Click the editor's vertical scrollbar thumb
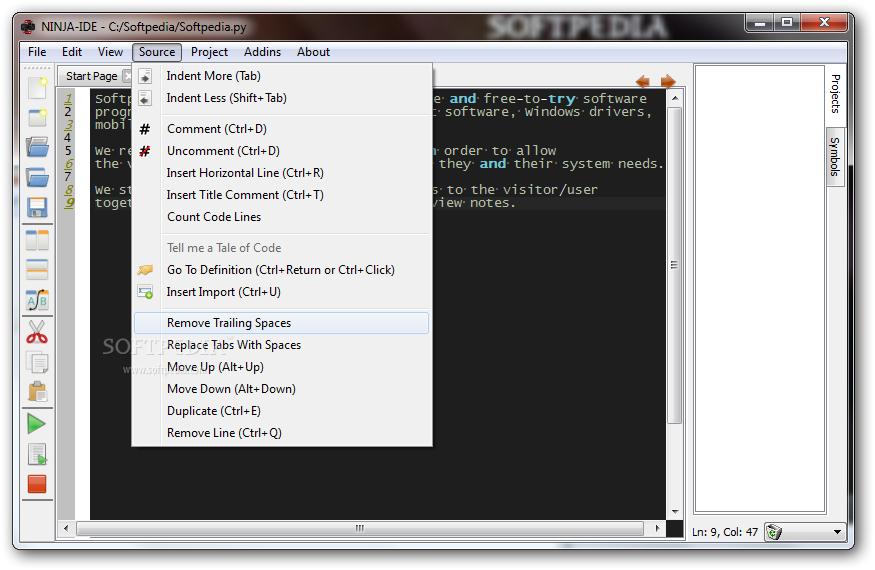This screenshot has width=875, height=570. [675, 265]
